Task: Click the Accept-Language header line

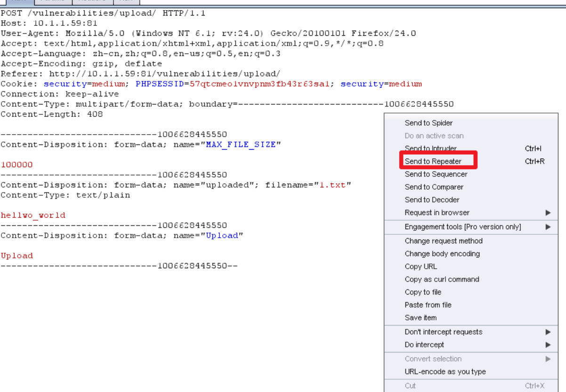Action: tap(140, 54)
